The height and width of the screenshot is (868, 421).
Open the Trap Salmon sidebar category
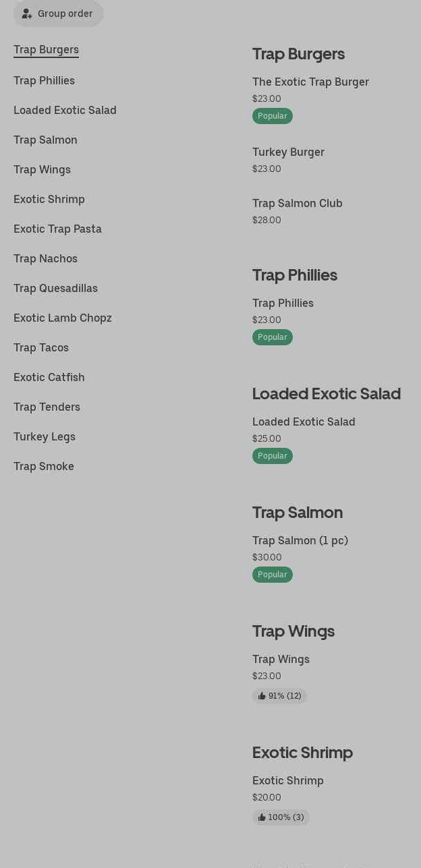pos(45,140)
